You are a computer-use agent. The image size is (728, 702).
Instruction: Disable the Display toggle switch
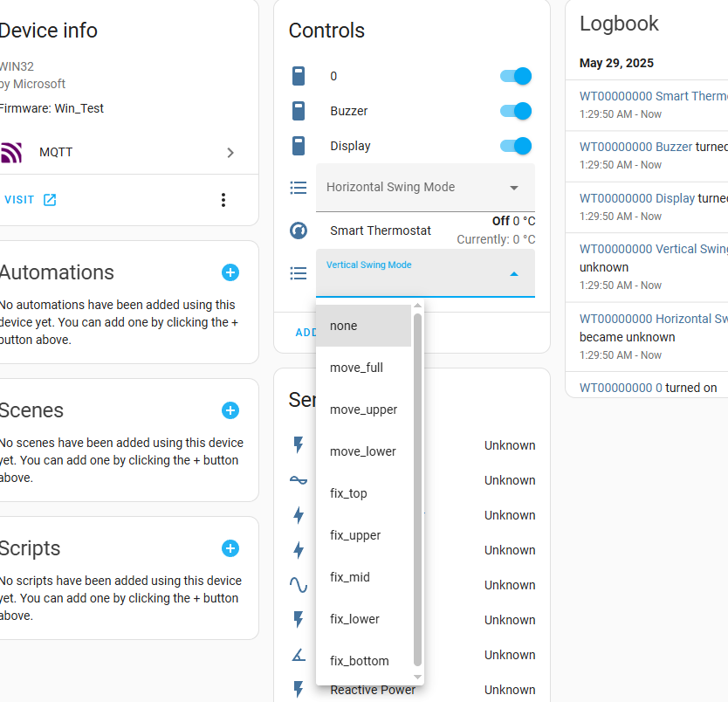[515, 146]
